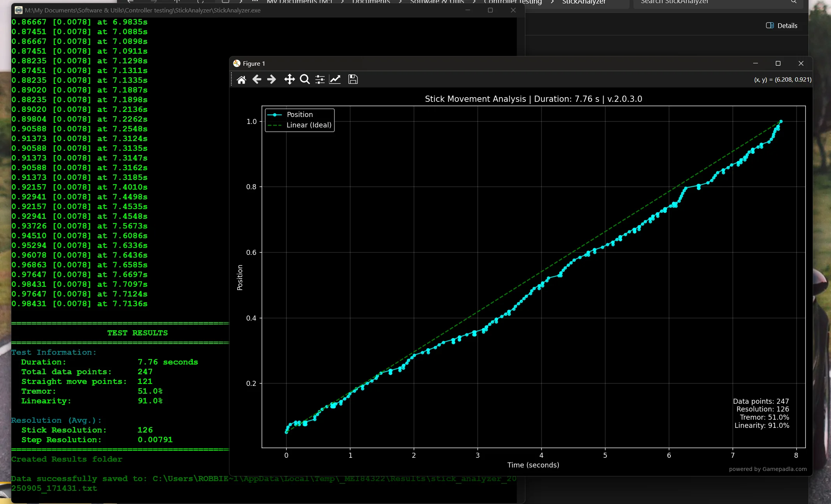Click the Time (seconds) x-axis label
Screen dimensions: 831x504
pos(533,465)
